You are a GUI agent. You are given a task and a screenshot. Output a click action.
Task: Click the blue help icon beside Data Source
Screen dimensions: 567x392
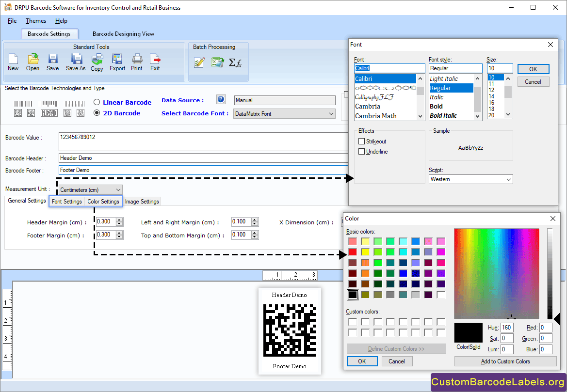pos(221,99)
